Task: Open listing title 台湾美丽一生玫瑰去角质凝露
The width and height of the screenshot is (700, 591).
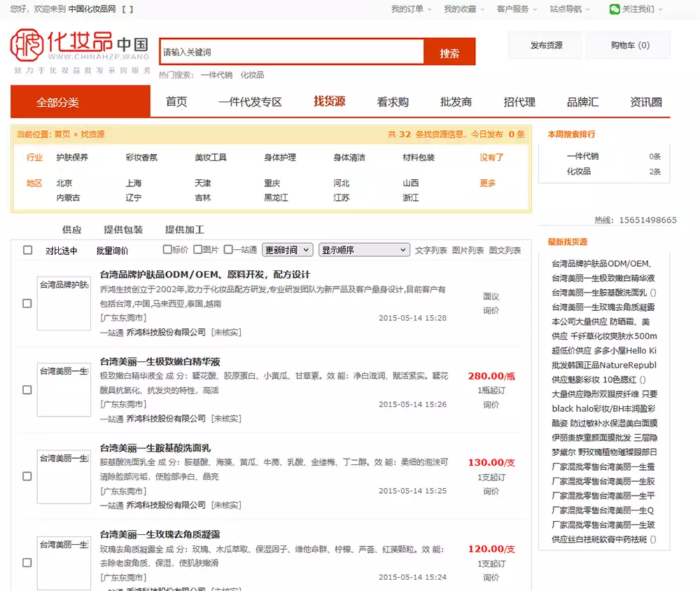Action: click(x=160, y=534)
